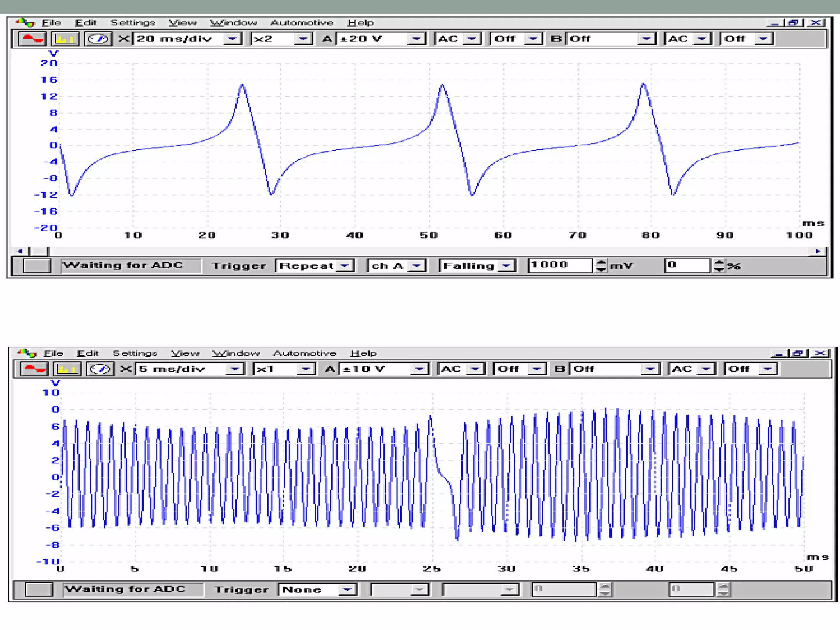The width and height of the screenshot is (840, 630).
Task: Click PicoScope app icon beside File, top window
Action: [x=26, y=23]
